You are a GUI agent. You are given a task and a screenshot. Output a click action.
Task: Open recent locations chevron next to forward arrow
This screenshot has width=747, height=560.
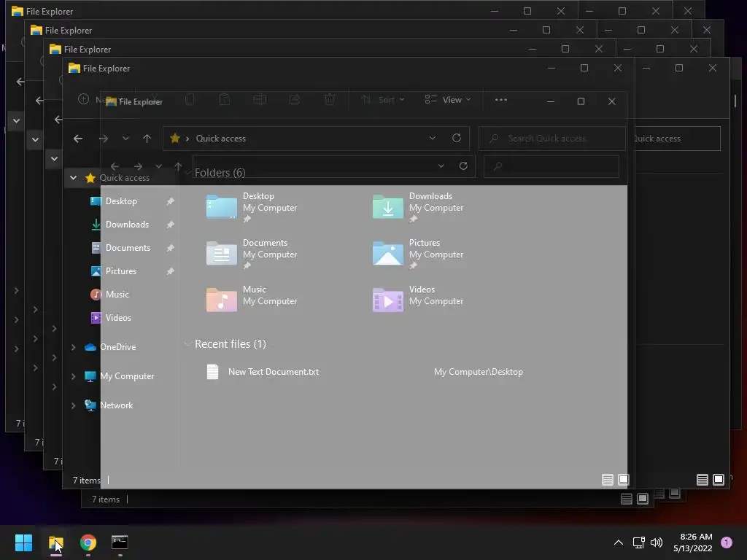coord(125,139)
